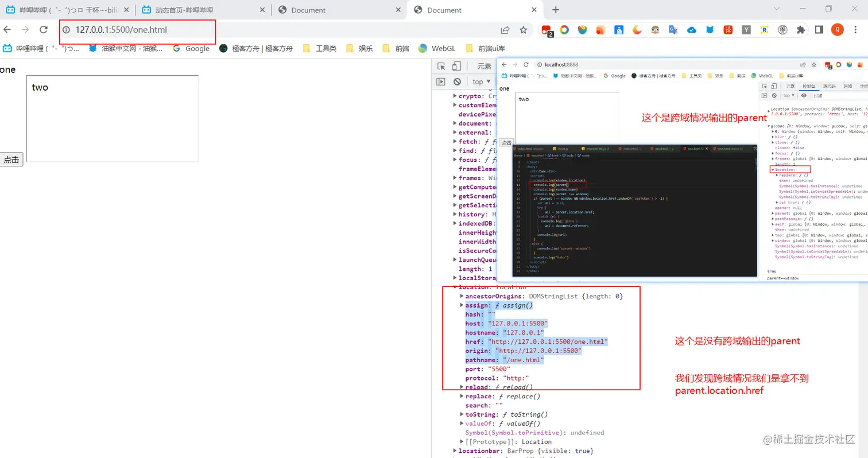Open the Google bookmark
The width and height of the screenshot is (868, 458).
pyautogui.click(x=191, y=48)
